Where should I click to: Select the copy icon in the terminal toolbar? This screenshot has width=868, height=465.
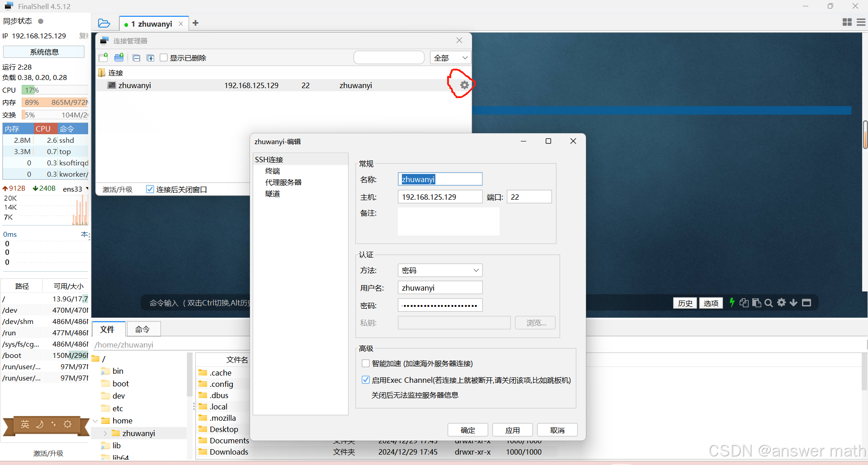click(x=744, y=302)
